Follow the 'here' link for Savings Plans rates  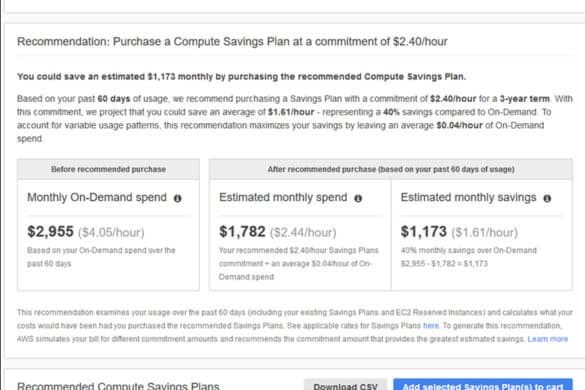tap(431, 325)
